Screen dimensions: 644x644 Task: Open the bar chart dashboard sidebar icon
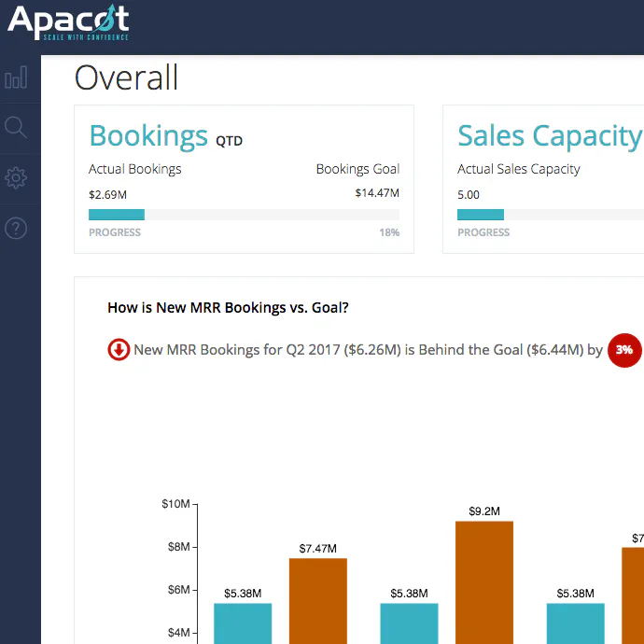(16, 77)
